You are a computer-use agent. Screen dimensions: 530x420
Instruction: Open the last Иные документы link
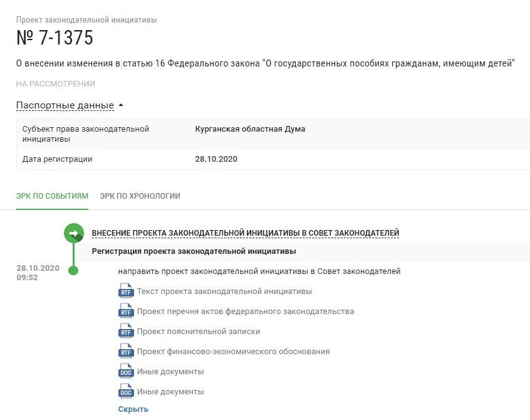[x=170, y=392]
